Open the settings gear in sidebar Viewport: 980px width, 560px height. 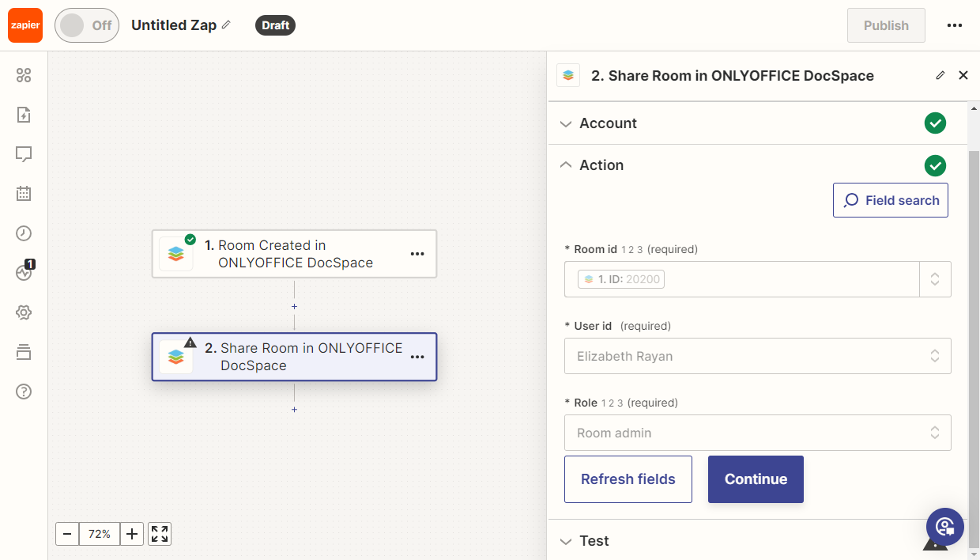[24, 312]
